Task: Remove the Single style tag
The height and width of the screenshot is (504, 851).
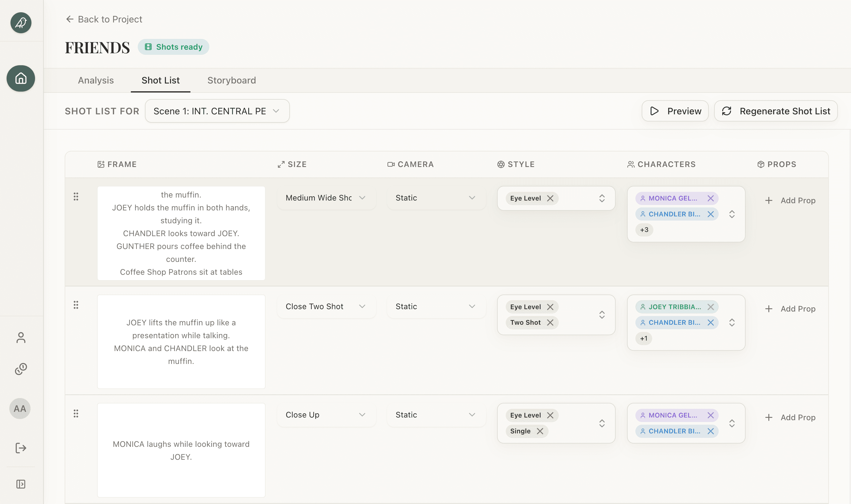Action: tap(540, 431)
